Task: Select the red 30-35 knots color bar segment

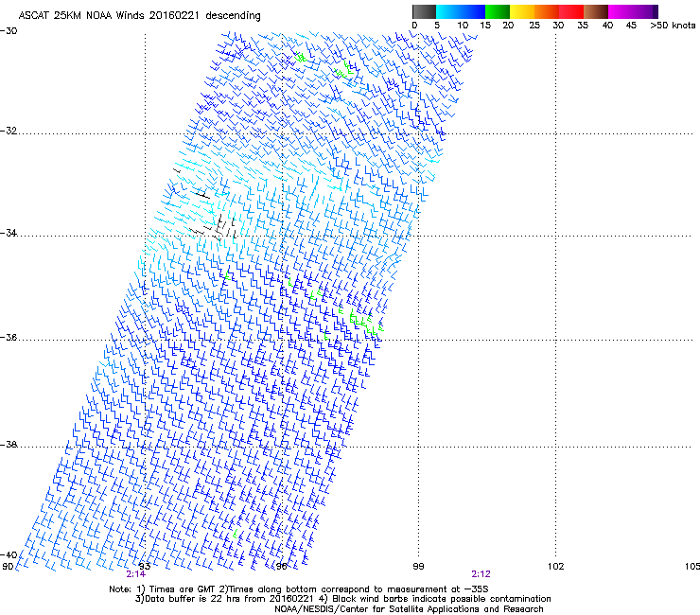Action: 571,11
